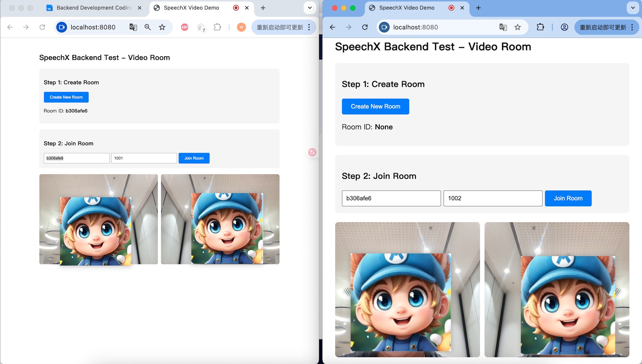Open new tab in right browser window
642x364 pixels.
click(478, 8)
